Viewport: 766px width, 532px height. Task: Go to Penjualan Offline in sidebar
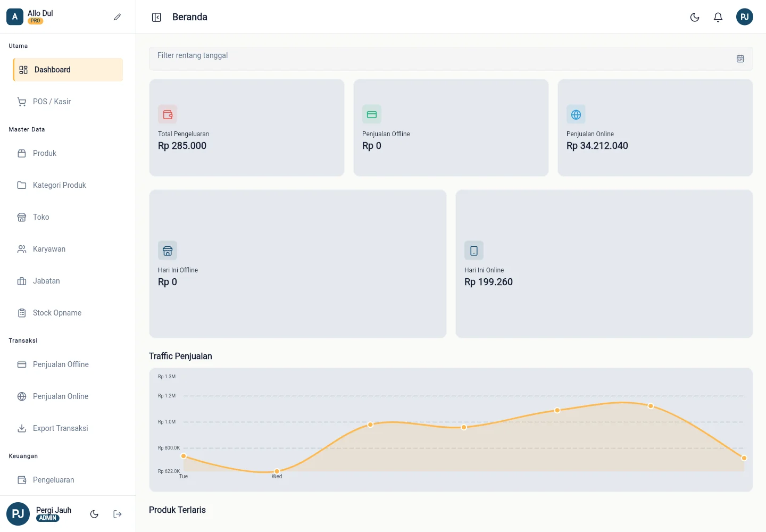pyautogui.click(x=68, y=364)
